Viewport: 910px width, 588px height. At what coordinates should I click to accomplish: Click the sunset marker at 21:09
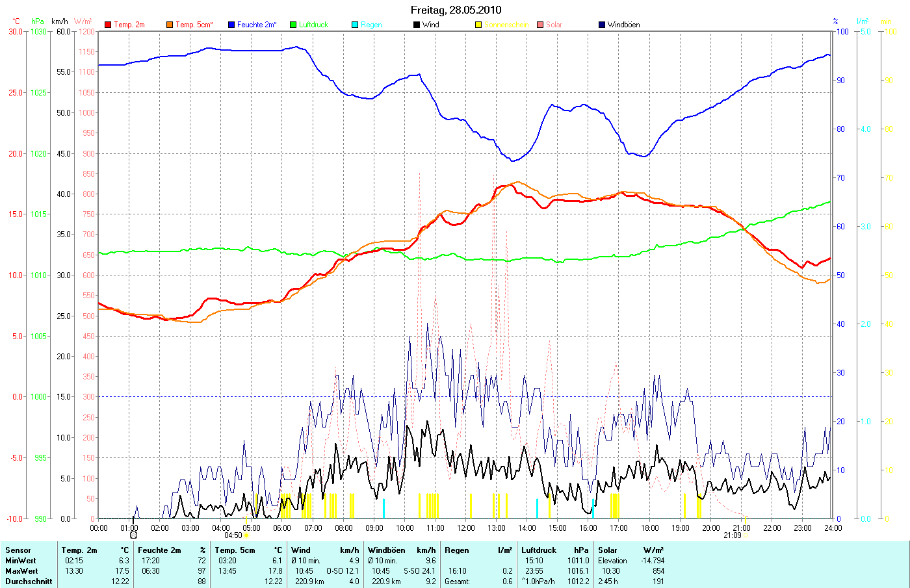[x=745, y=535]
